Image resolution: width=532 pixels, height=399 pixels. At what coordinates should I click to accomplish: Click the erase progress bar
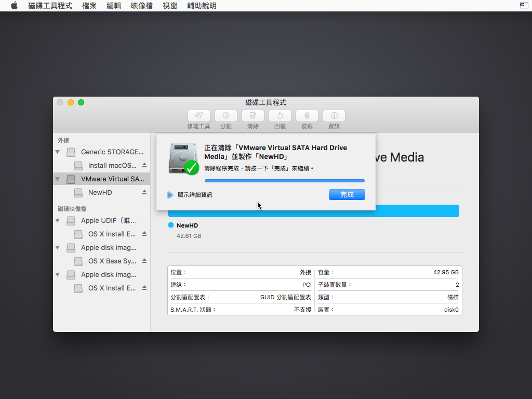[x=285, y=181]
